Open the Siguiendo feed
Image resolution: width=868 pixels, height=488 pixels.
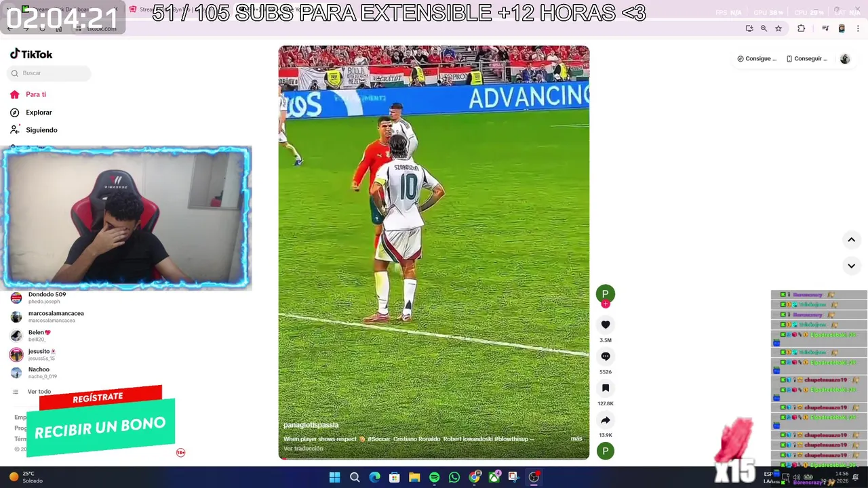[x=33, y=130]
